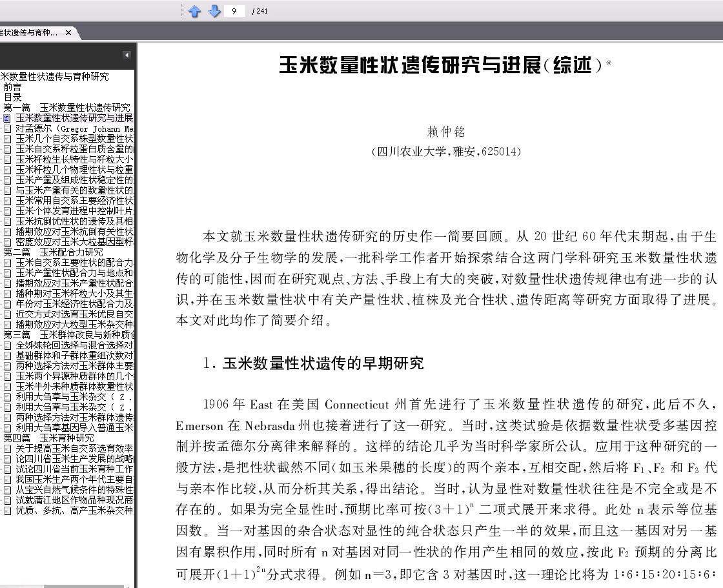Click page icon beside 玉米自交系主要性状的配合力
Image resolution: width=723 pixels, height=588 pixels.
7,263
